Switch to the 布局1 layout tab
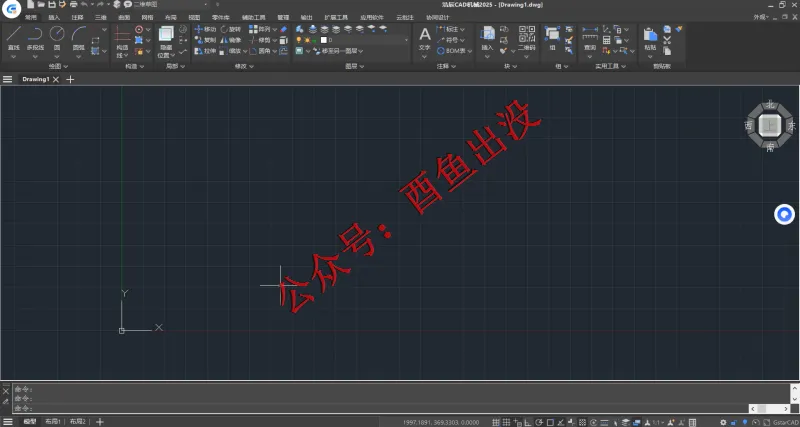Screen dimensions: 800x427 (x=53, y=422)
